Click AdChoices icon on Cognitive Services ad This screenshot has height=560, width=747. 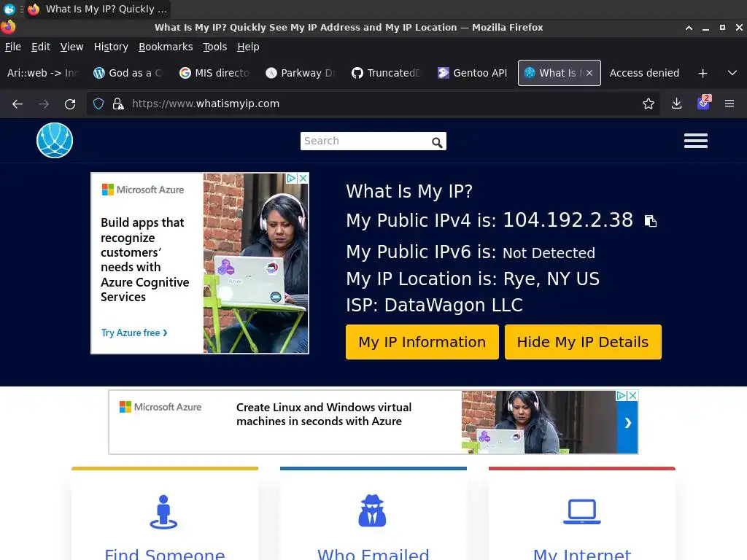292,179
